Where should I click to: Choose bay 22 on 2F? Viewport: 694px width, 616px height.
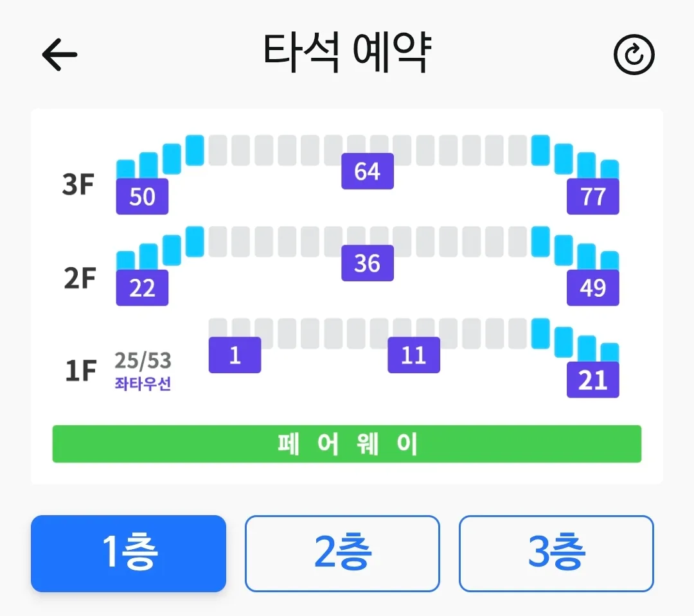point(142,288)
